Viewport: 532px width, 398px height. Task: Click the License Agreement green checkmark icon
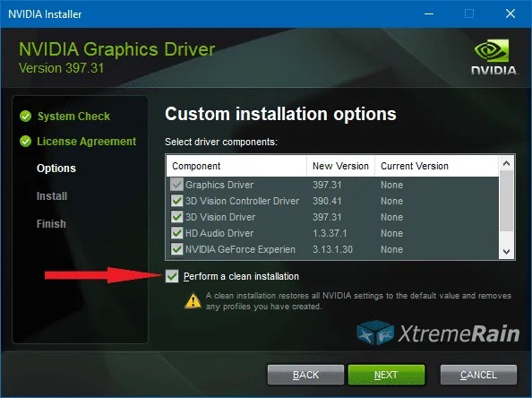coord(25,141)
